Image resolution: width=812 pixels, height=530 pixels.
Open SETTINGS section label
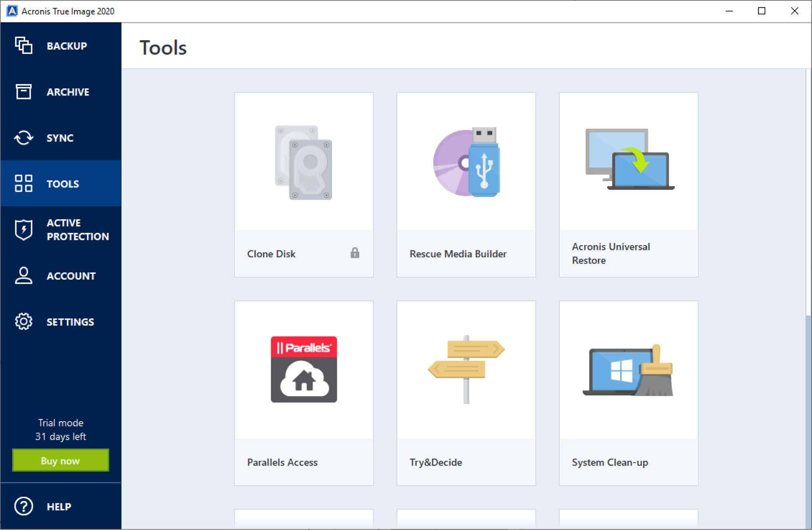(x=70, y=322)
